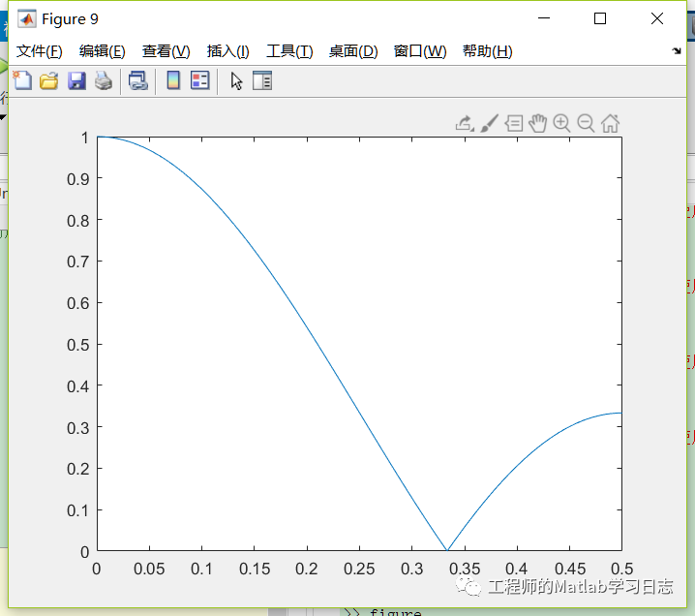Dock the figure using the corner arrow
The image size is (695, 616).
pos(677,51)
